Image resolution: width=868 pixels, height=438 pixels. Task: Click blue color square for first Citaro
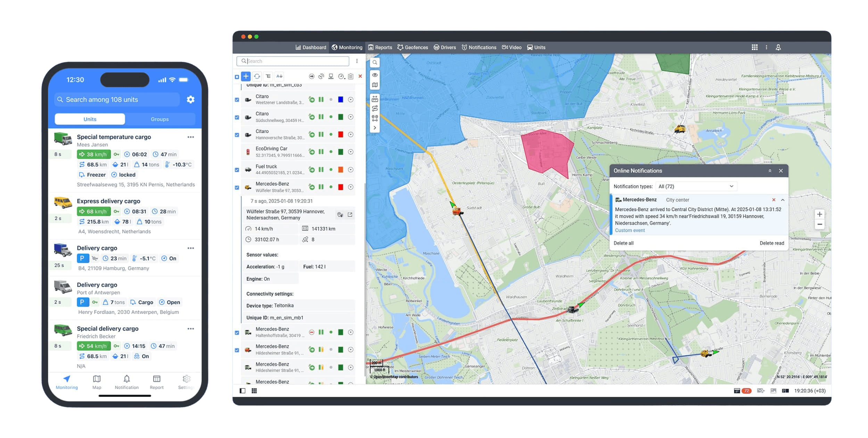[x=340, y=100]
